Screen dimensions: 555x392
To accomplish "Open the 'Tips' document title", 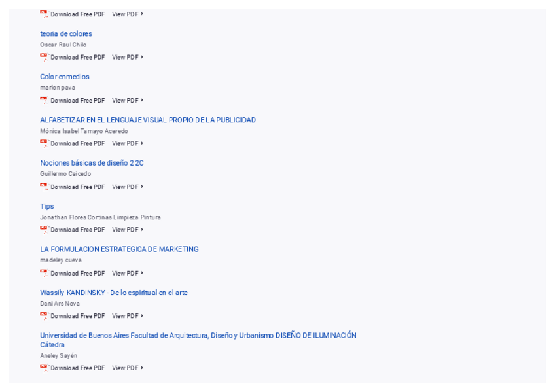I will (47, 206).
